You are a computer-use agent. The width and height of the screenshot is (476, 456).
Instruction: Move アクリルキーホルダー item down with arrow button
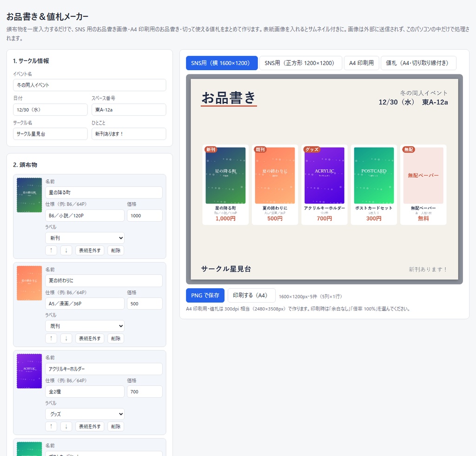66,427
